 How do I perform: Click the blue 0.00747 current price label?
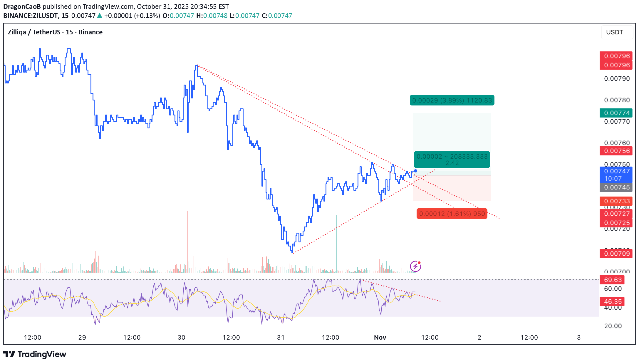coord(616,171)
